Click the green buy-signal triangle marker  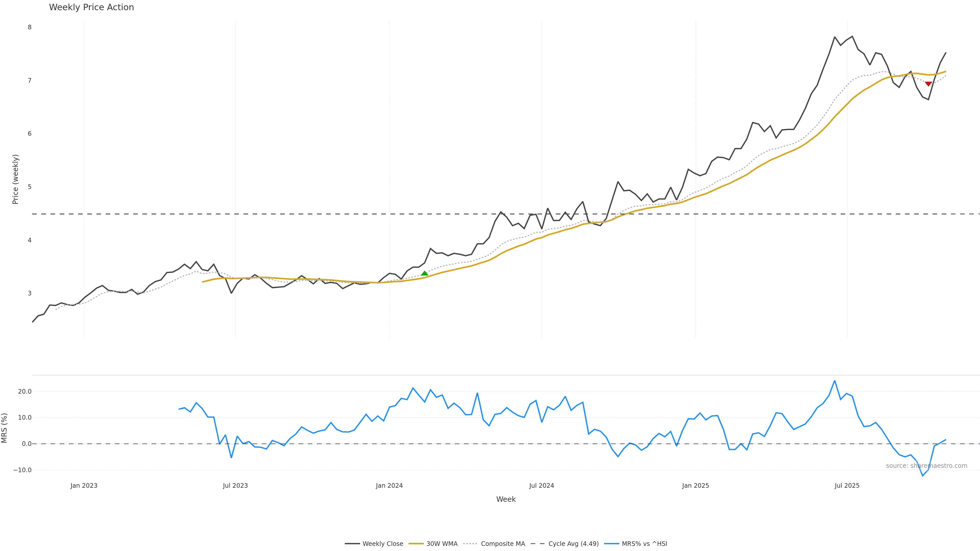425,273
